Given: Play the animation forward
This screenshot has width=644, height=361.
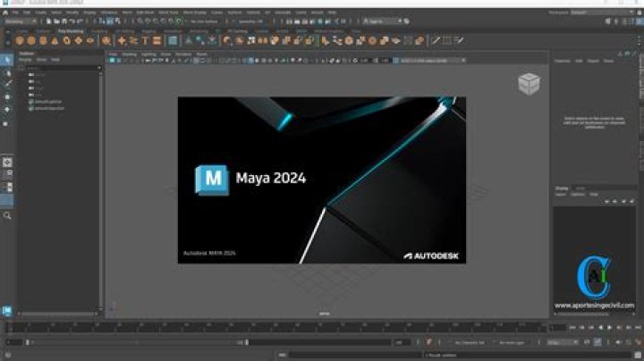Looking at the screenshot, I should 609,327.
